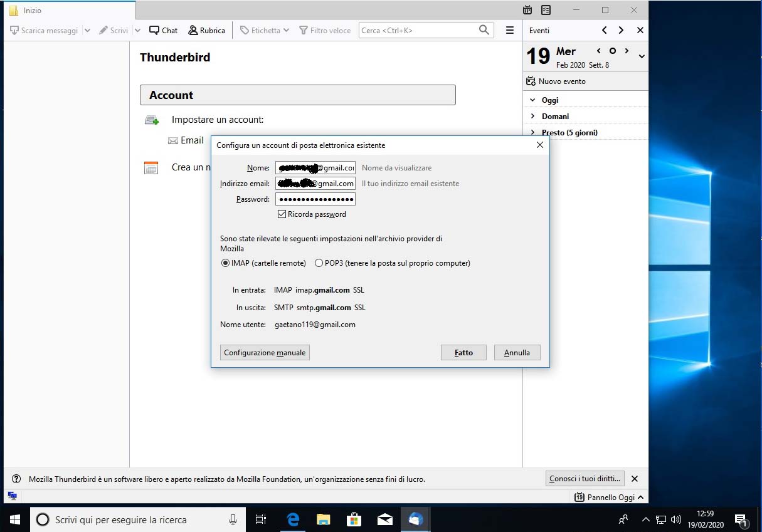
Task: Click the search magnifier icon
Action: pos(484,30)
